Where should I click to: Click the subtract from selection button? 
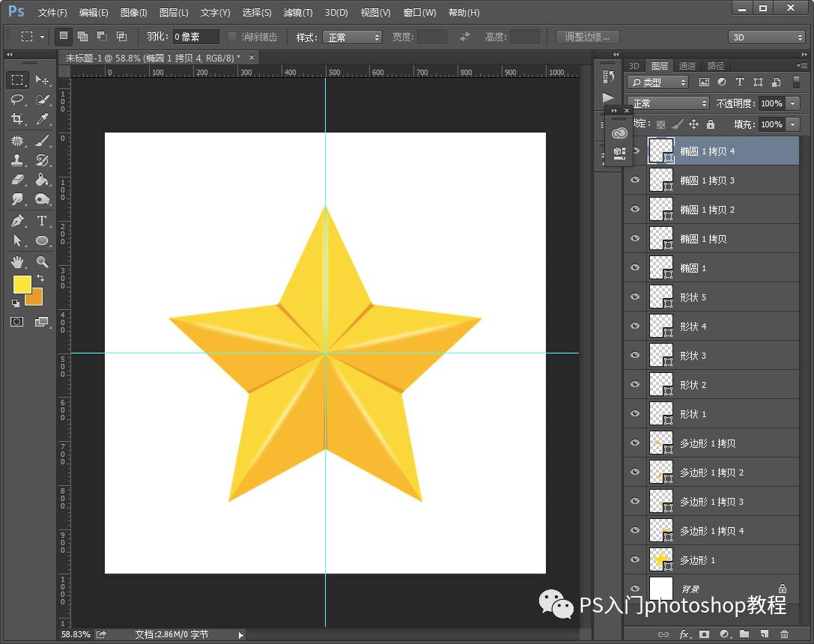pyautogui.click(x=103, y=36)
